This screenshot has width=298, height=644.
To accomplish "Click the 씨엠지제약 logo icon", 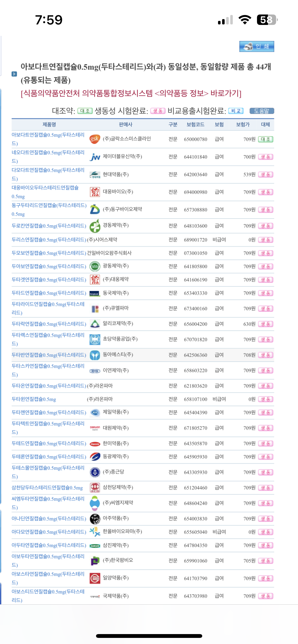I will (95, 503).
